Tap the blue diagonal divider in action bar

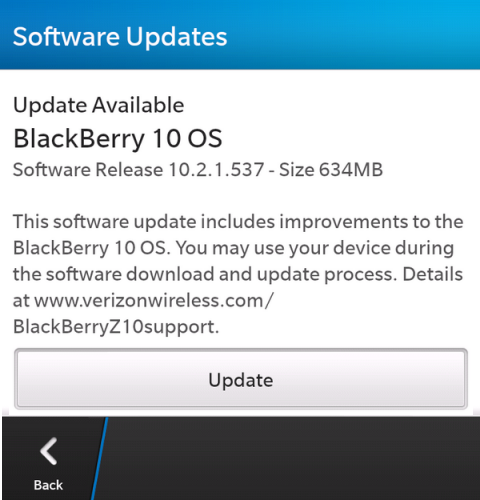coord(100,458)
